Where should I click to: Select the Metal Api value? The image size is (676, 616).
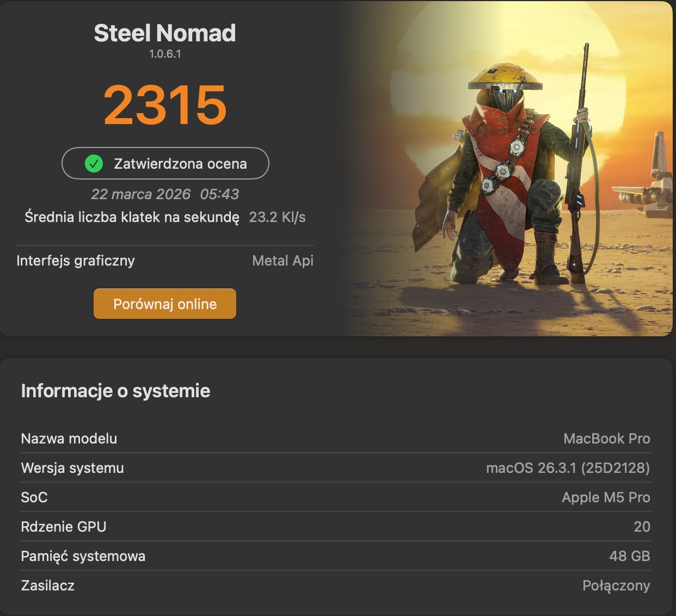(282, 261)
